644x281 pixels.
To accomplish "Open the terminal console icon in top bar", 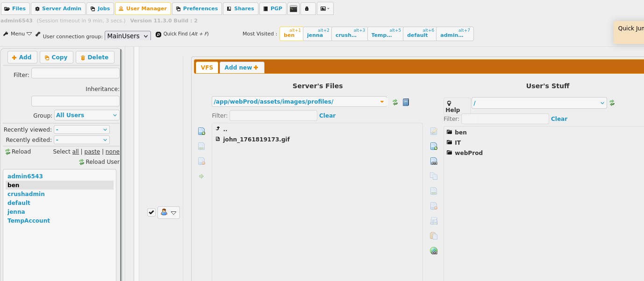I will point(293,8).
